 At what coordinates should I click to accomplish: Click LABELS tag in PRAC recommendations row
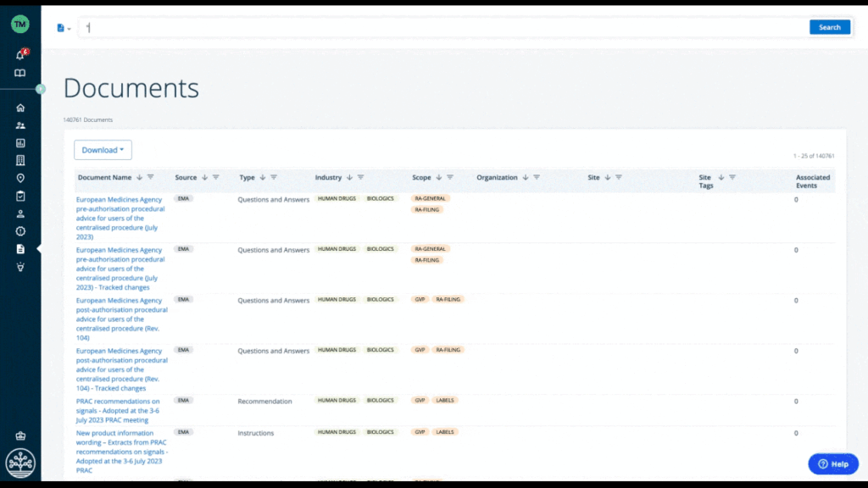click(445, 400)
